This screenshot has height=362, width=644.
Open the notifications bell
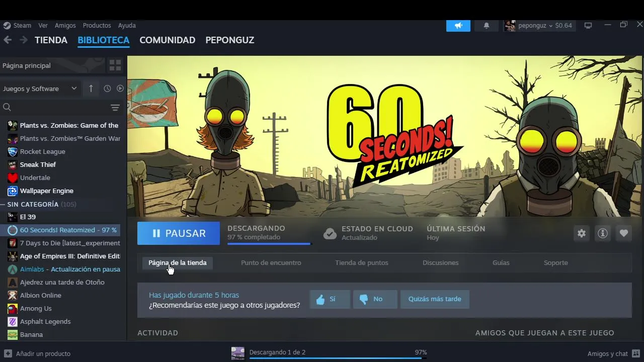[x=487, y=26]
